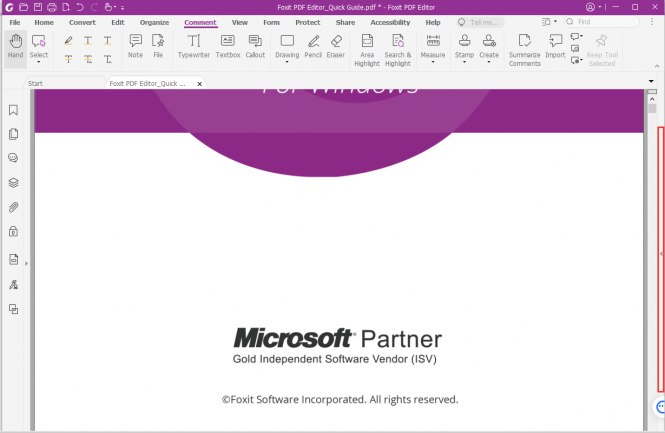Image resolution: width=665 pixels, height=433 pixels.
Task: Choose the Highlight text markup tool
Action: [x=68, y=41]
